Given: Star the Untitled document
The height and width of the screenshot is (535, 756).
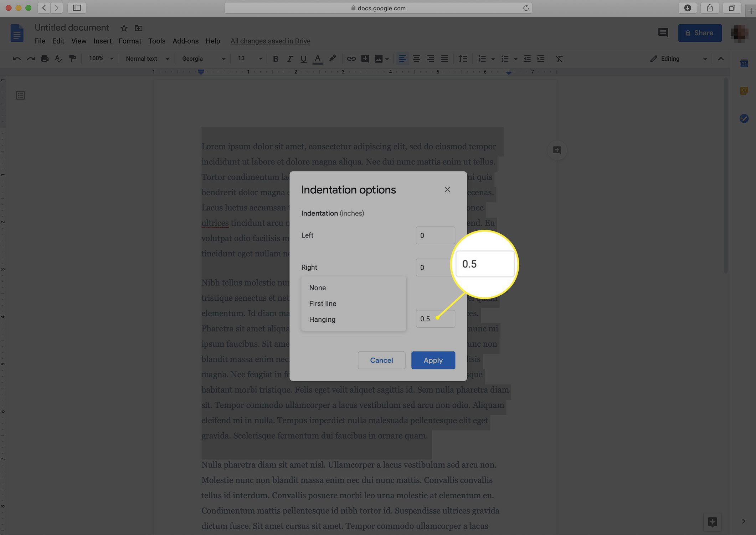Looking at the screenshot, I should click(124, 28).
